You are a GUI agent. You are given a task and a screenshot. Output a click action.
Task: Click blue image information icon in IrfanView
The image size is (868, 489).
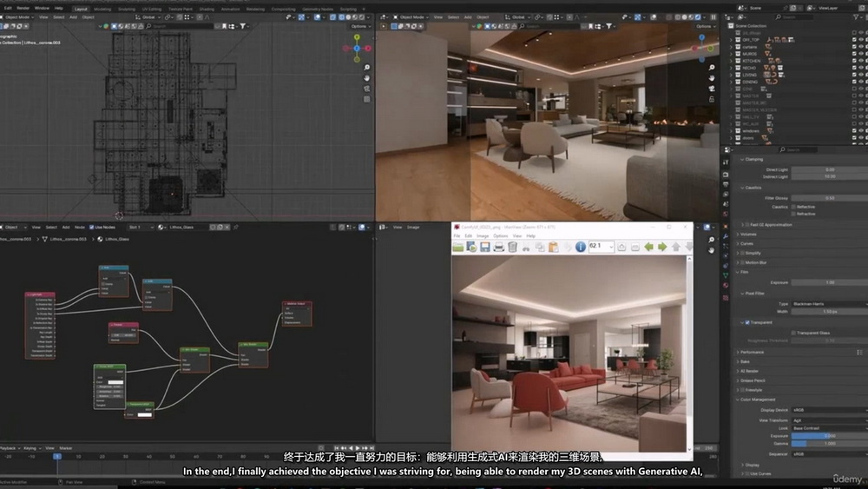point(580,247)
